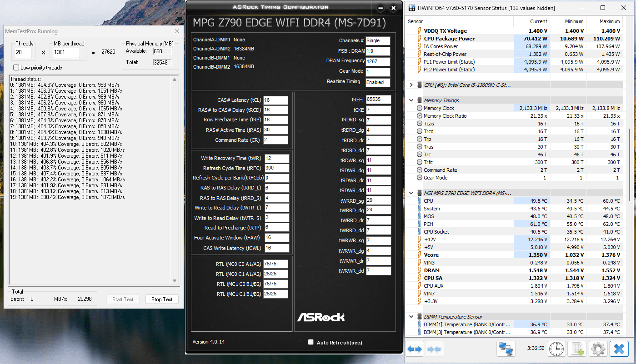Collapse the DIMM Temperature Sensor group
This screenshot has width=636, height=364.
pos(411,317)
